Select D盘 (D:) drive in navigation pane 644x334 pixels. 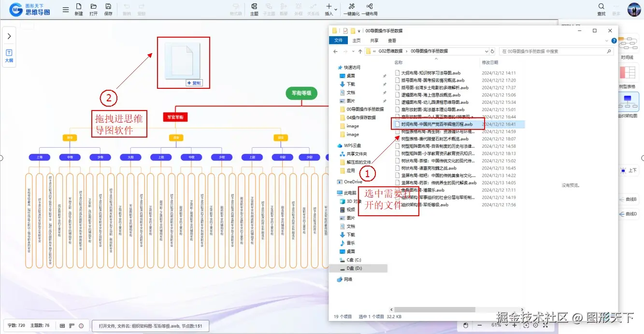pyautogui.click(x=354, y=268)
